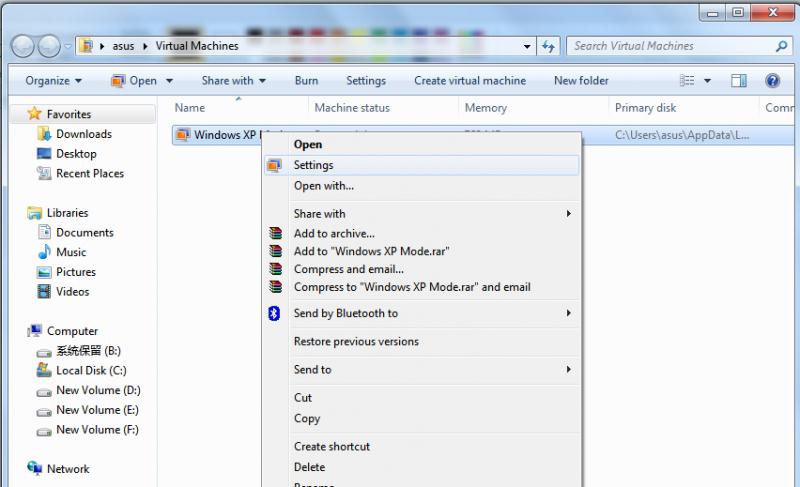Open the Organize dropdown menu
The height and width of the screenshot is (487, 800).
[x=54, y=81]
